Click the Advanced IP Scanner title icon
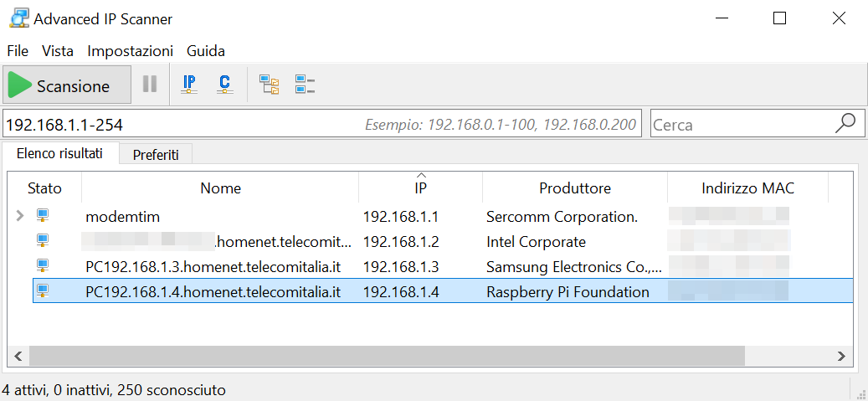 (18, 18)
